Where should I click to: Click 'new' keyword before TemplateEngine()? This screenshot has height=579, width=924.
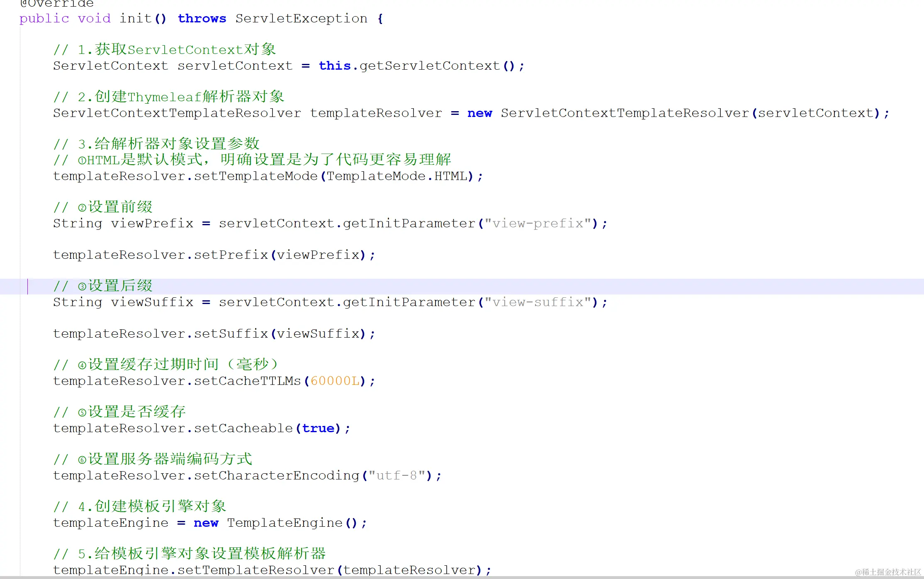coord(206,523)
